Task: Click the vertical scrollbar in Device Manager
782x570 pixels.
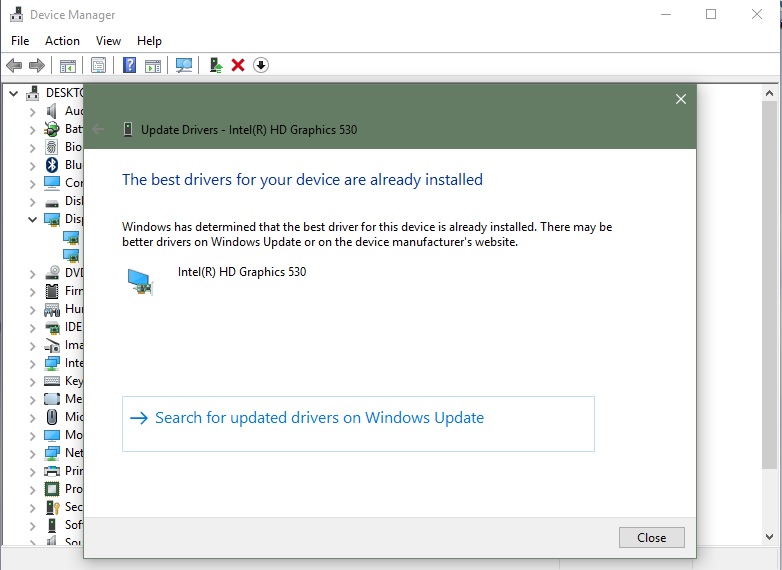Action: point(769,300)
